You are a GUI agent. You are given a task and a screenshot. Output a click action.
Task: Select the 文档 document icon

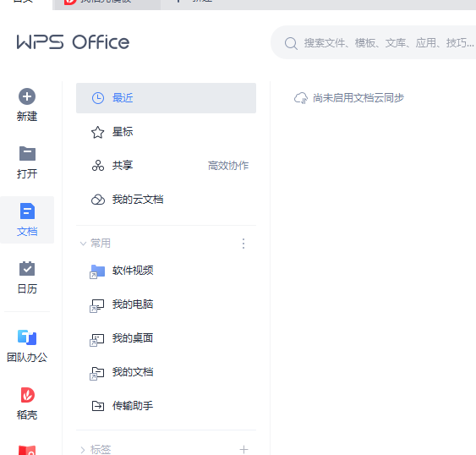coord(27,211)
